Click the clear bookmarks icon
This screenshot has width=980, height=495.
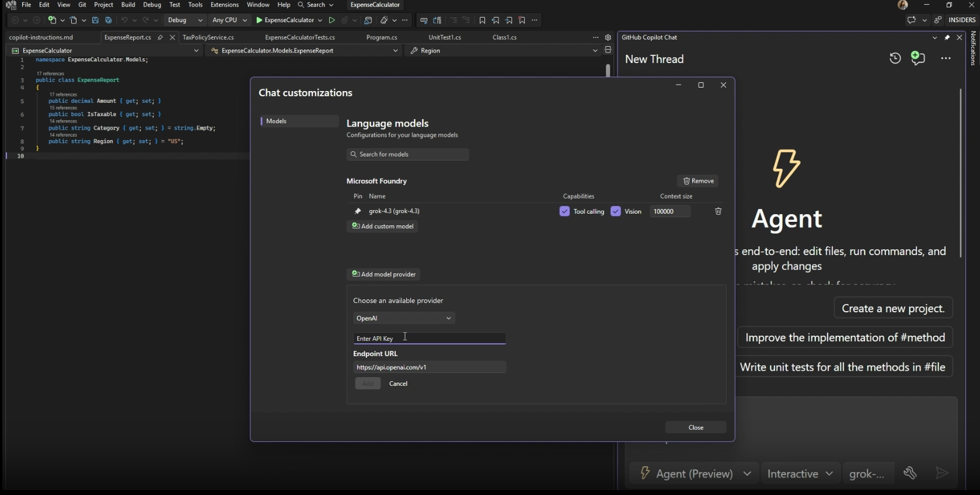tap(522, 20)
